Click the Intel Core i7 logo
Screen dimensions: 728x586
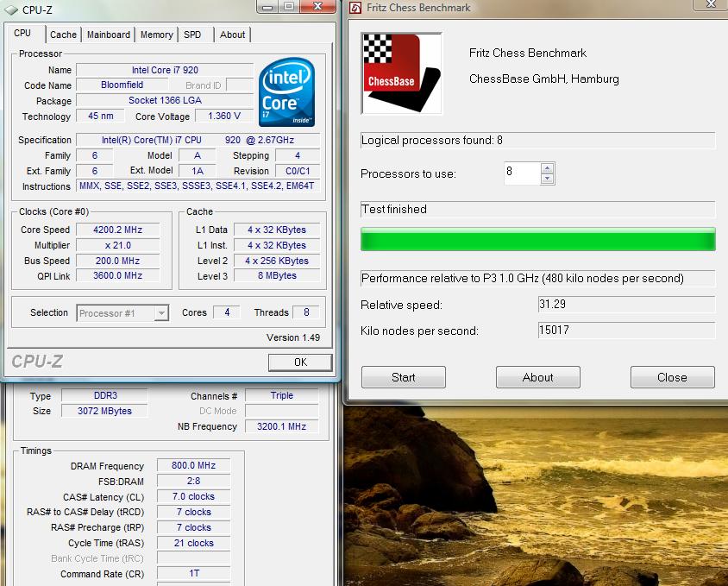coord(286,92)
